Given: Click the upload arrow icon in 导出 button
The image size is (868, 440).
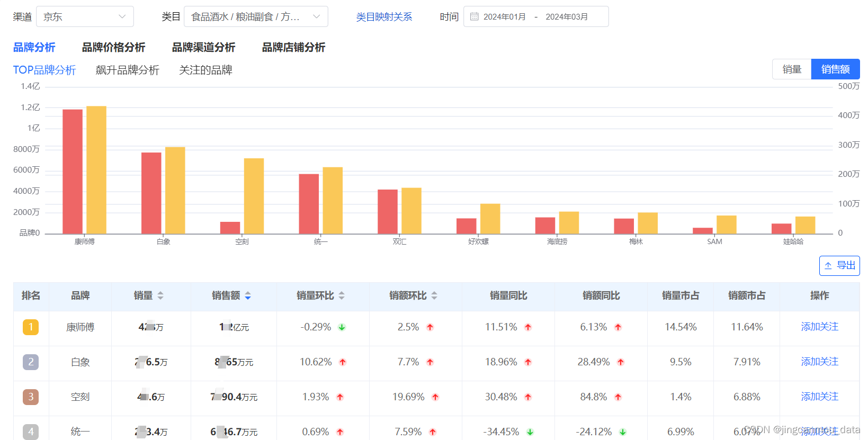Looking at the screenshot, I should tap(828, 266).
